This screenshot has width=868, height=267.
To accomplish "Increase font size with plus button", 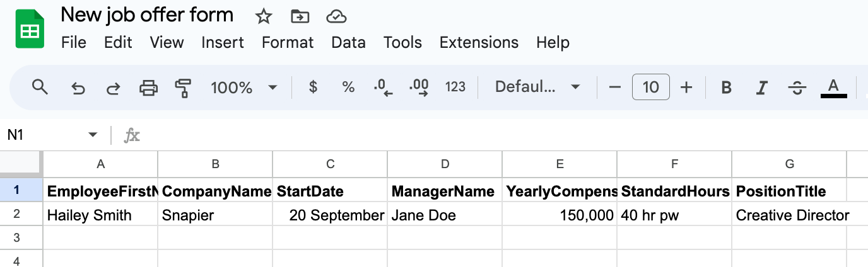I will [686, 88].
